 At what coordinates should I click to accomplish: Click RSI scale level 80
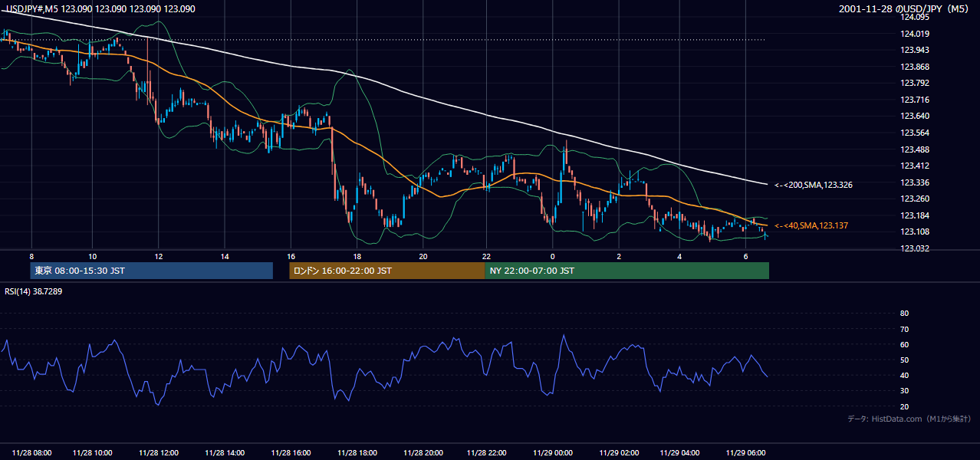click(905, 314)
